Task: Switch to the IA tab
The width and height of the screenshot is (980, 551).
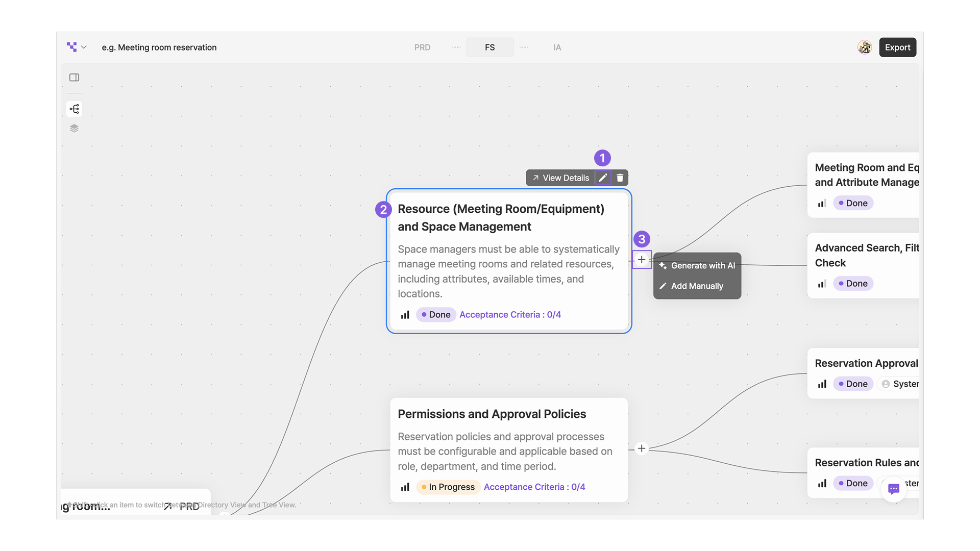Action: 557,47
